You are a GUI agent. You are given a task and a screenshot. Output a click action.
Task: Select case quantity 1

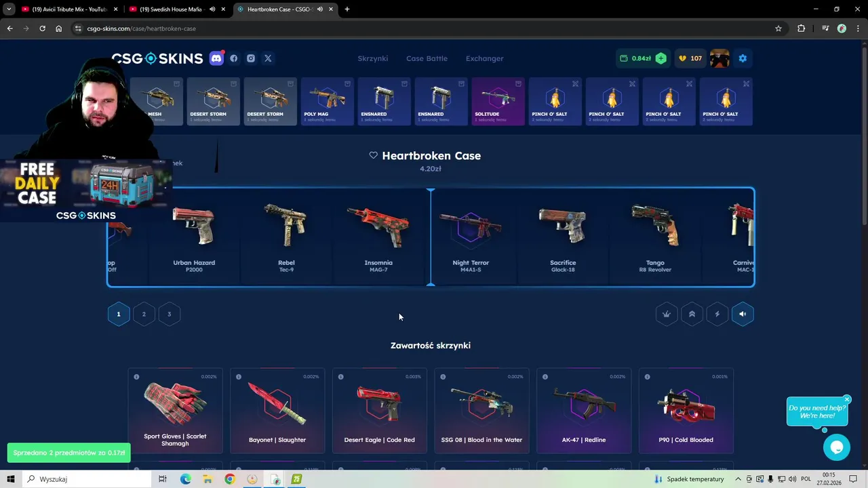coord(119,314)
